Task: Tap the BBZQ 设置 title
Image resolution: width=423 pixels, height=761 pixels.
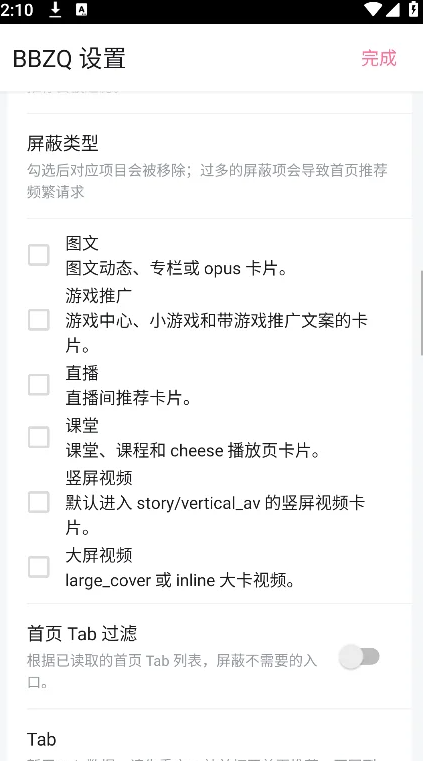Action: click(69, 59)
